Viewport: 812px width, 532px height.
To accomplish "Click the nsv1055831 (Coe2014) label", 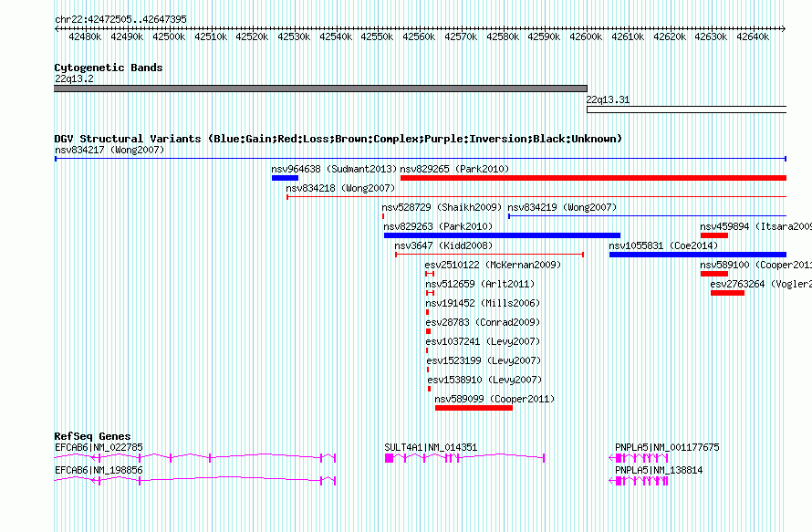I will [x=663, y=245].
